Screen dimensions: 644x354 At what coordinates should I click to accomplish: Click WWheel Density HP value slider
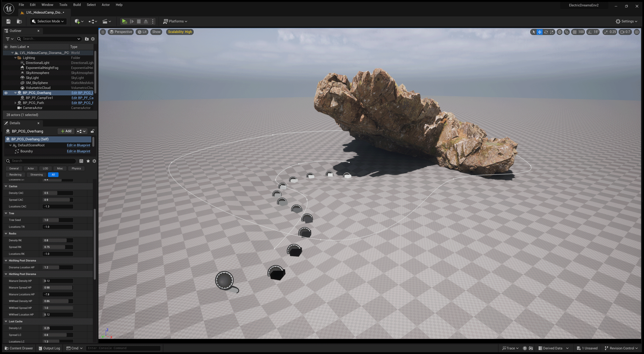[x=58, y=301]
